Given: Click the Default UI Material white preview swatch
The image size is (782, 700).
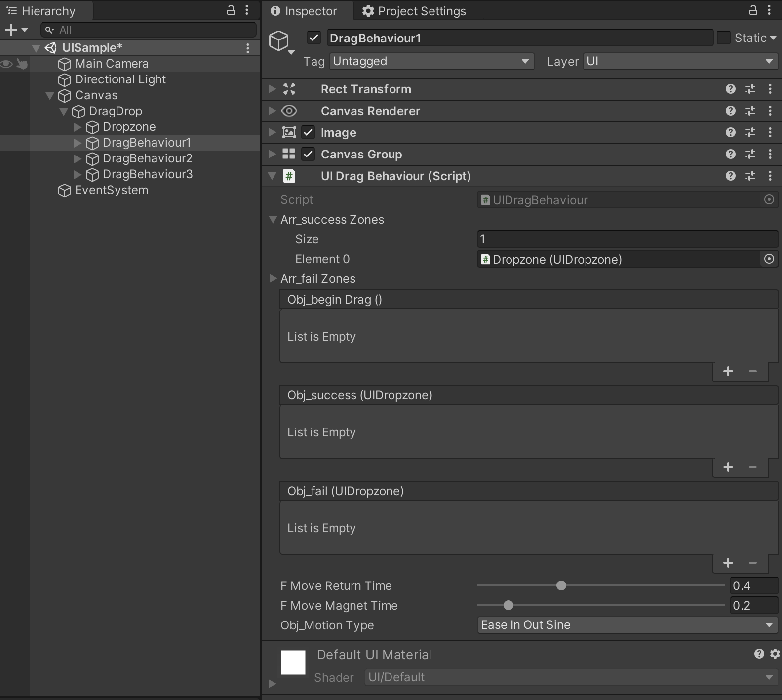Looking at the screenshot, I should click(293, 662).
